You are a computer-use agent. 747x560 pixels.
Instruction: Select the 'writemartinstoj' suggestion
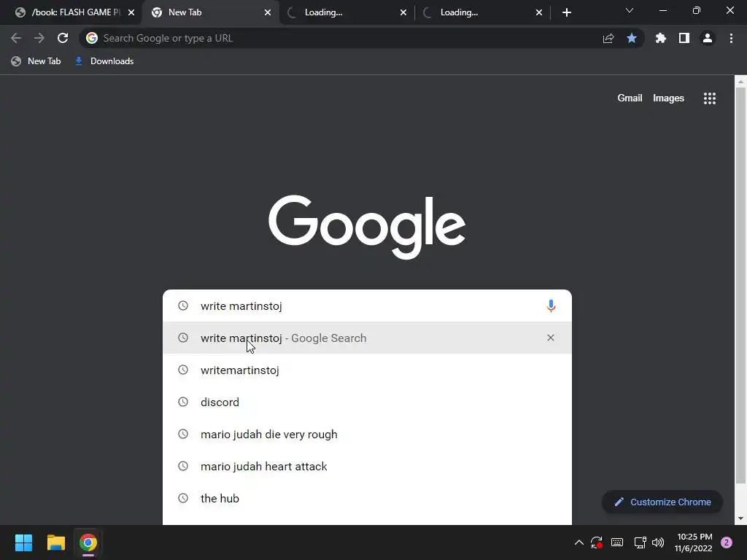pyautogui.click(x=367, y=370)
